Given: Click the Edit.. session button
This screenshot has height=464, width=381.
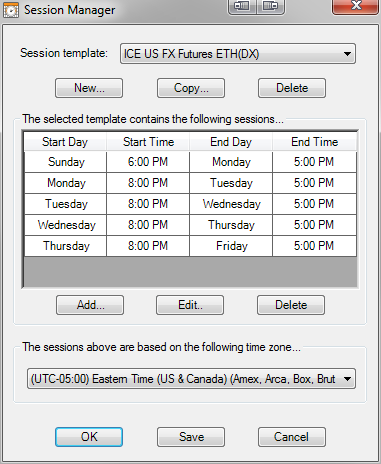Looking at the screenshot, I should (190, 305).
